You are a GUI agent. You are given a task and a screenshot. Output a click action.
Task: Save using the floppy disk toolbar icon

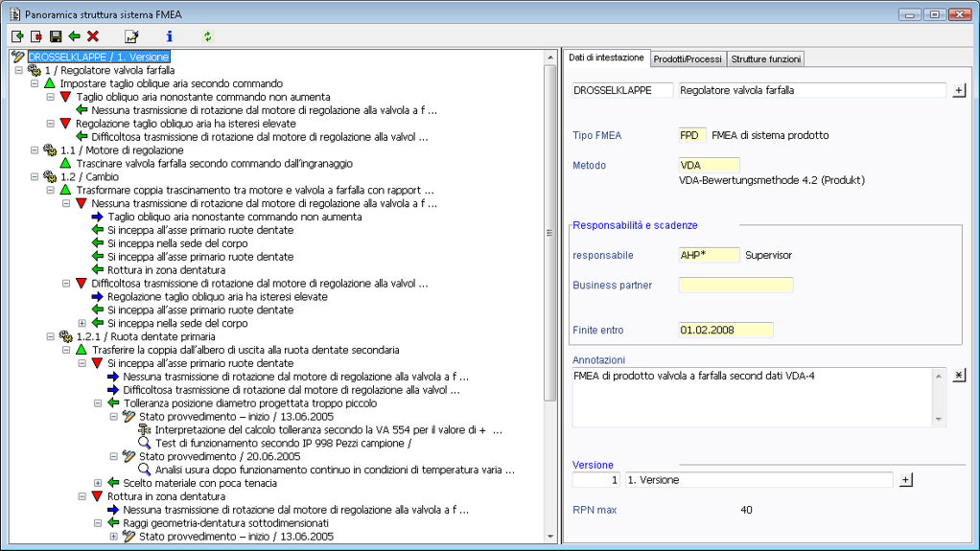click(x=56, y=36)
